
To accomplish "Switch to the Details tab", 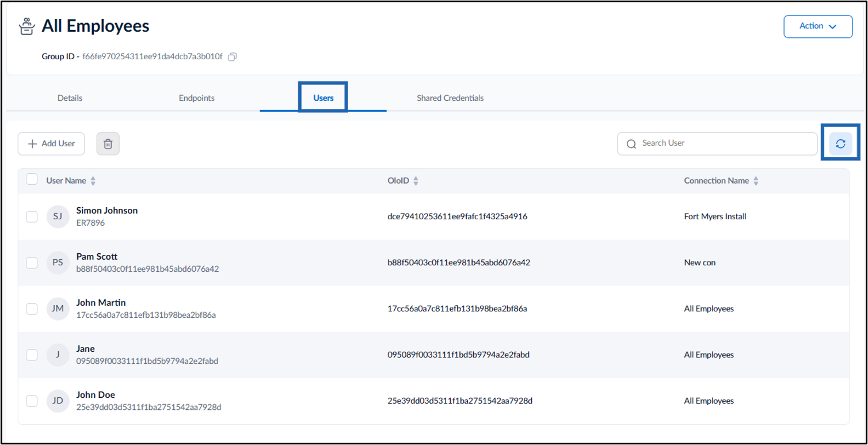I will (x=70, y=98).
